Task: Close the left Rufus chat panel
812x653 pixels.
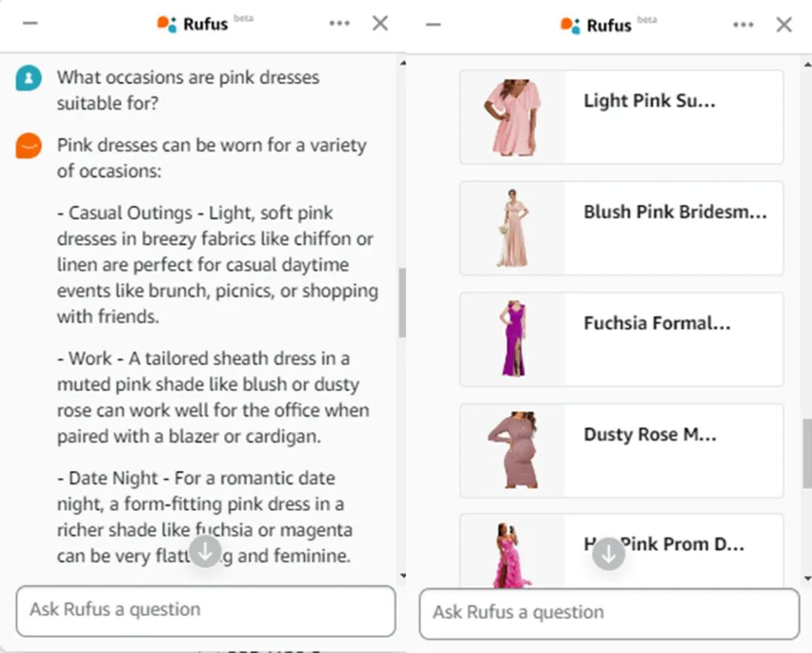Action: 380,23
